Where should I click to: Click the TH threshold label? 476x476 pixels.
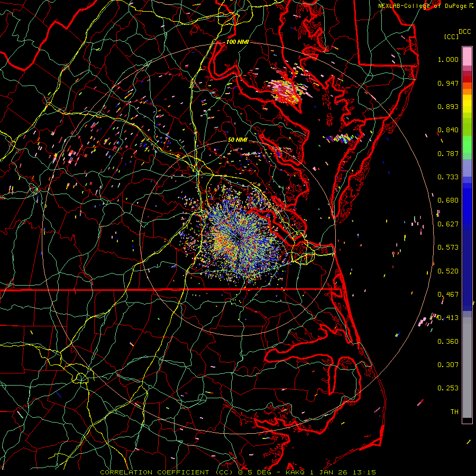click(454, 412)
